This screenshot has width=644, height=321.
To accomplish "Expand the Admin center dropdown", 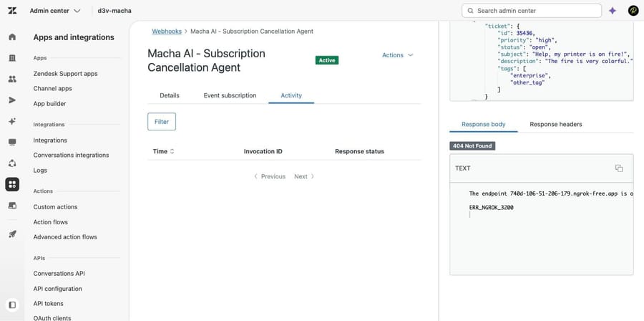I will 55,11.
